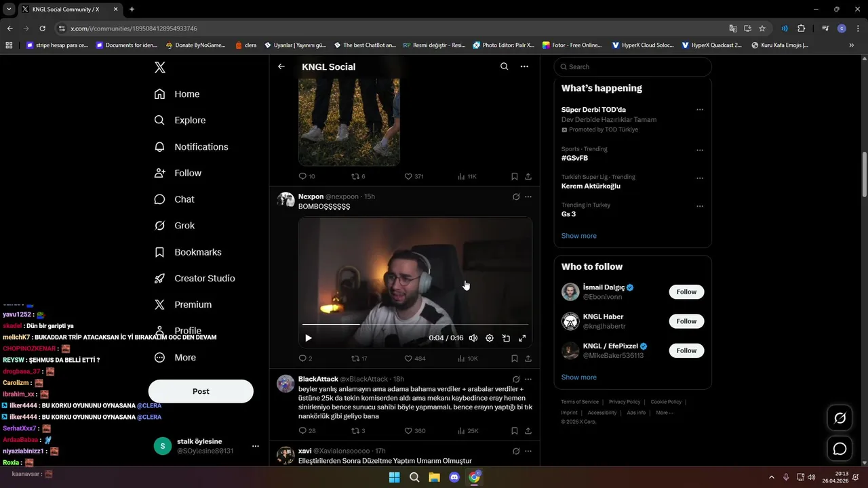The image size is (868, 488).
Task: Bookmark Nexpon's video post
Action: [x=515, y=359]
